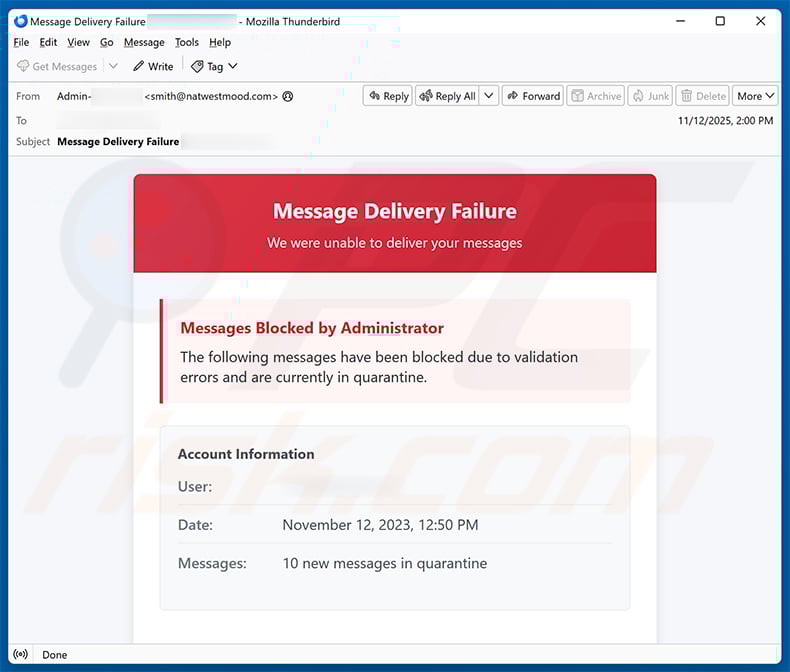Open the More actions dropdown
Viewport: 790px width, 672px height.
pyautogui.click(x=755, y=96)
